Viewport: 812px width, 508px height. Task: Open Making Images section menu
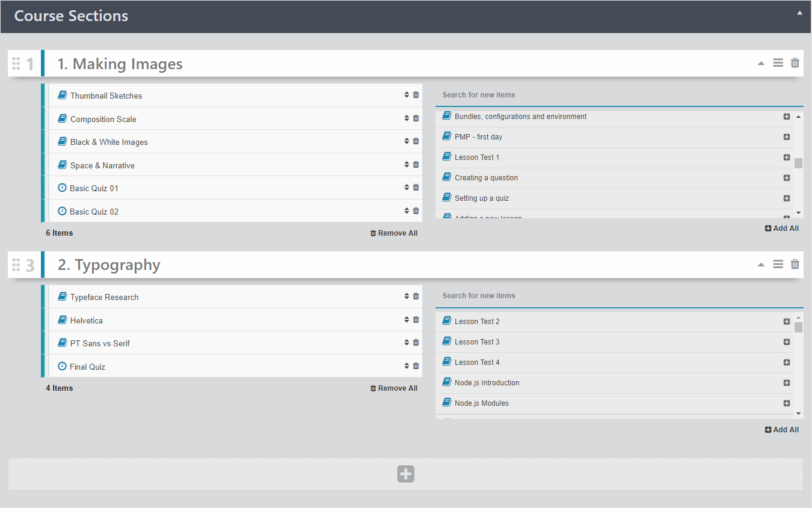point(778,63)
